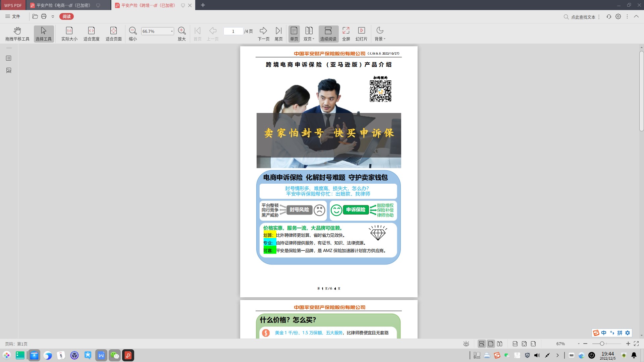Select two-page view in status bar
Viewport: 644px width, 362px height.
coord(500,344)
